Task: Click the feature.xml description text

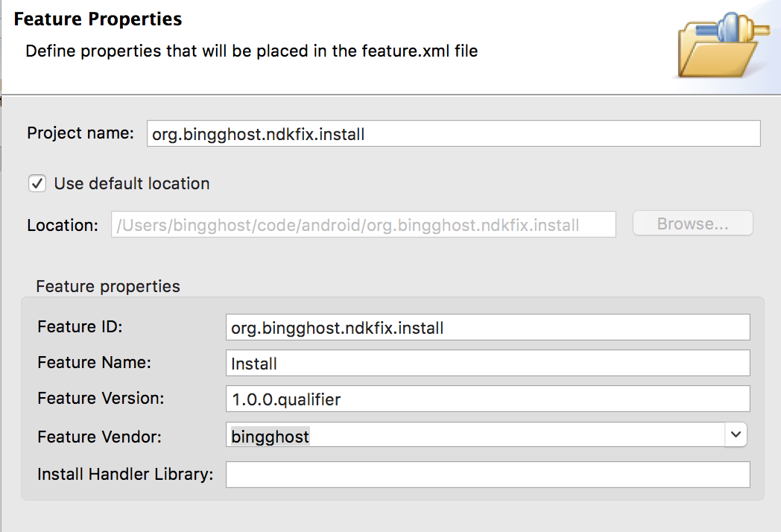Action: coord(252,51)
